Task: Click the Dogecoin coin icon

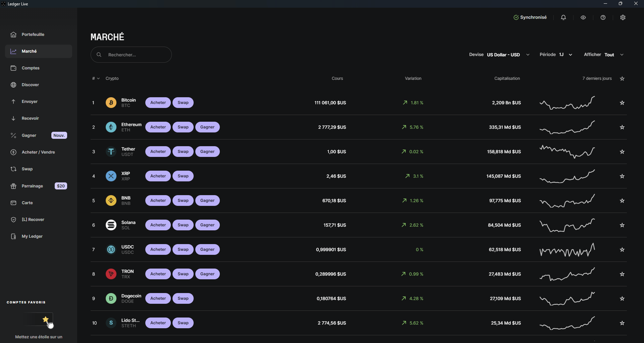Action: point(111,298)
